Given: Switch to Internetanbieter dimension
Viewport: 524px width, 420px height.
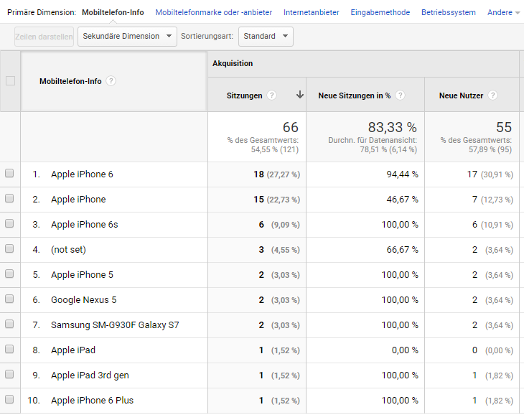Looking at the screenshot, I should (311, 13).
